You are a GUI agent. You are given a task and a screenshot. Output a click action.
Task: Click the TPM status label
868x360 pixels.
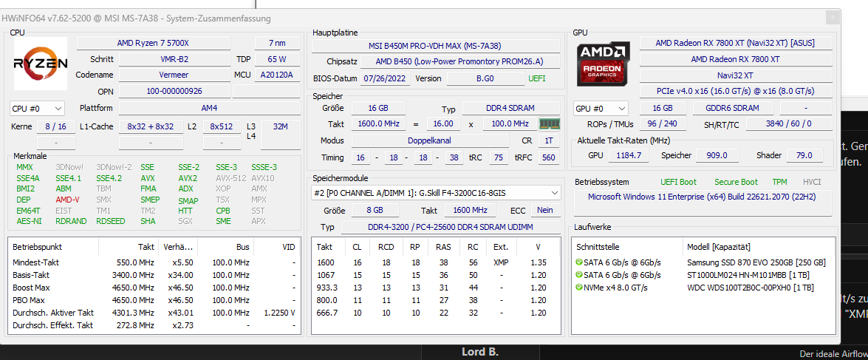(779, 182)
